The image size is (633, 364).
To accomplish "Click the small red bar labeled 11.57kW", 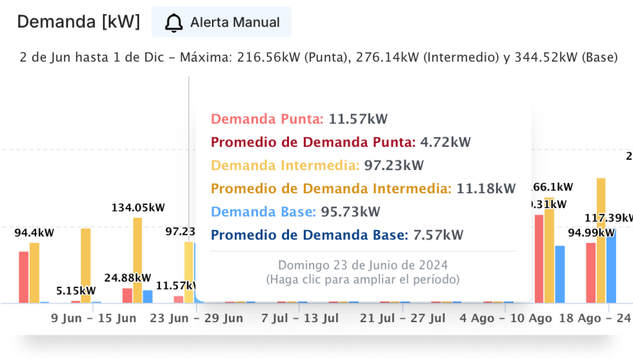I will 179,299.
